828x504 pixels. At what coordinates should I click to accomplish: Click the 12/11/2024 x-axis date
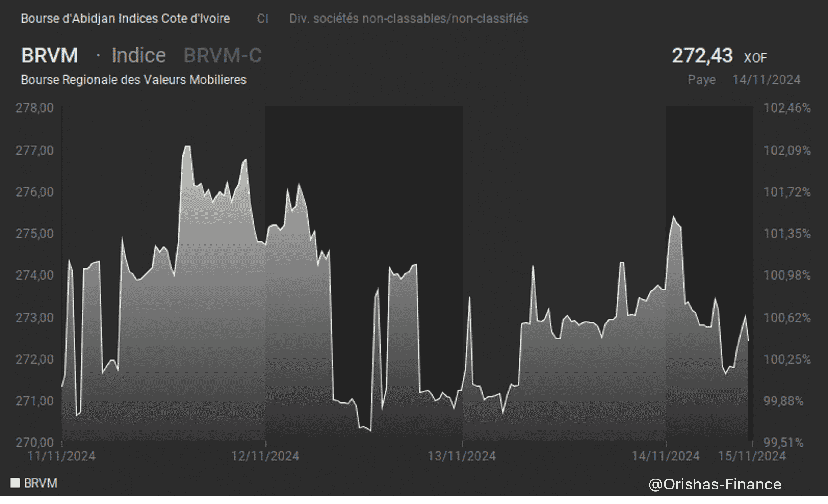point(265,456)
